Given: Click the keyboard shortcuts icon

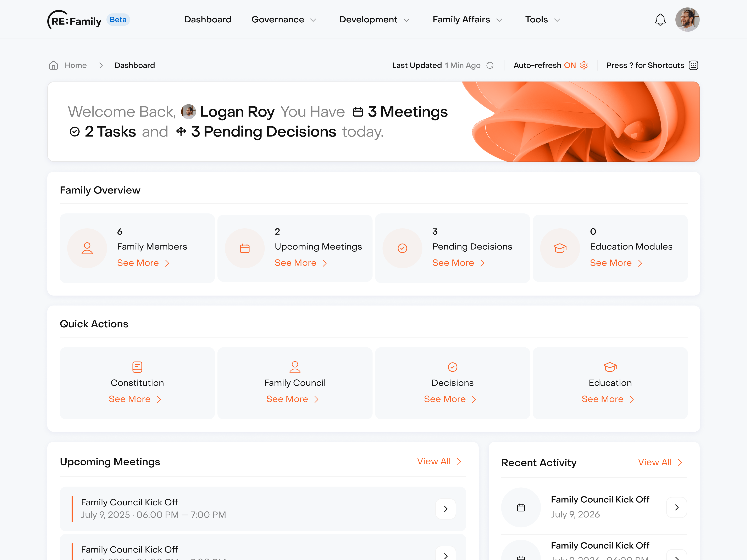Looking at the screenshot, I should pyautogui.click(x=693, y=65).
